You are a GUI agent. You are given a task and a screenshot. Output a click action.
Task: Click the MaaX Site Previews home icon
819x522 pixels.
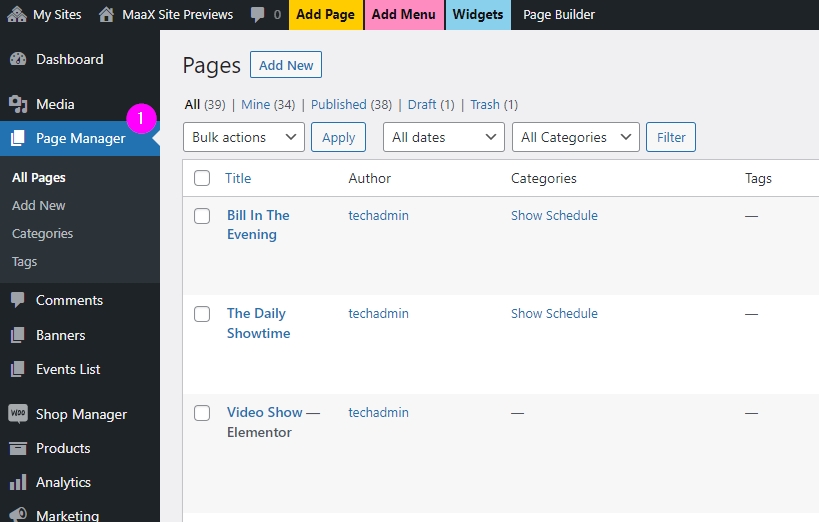point(106,14)
